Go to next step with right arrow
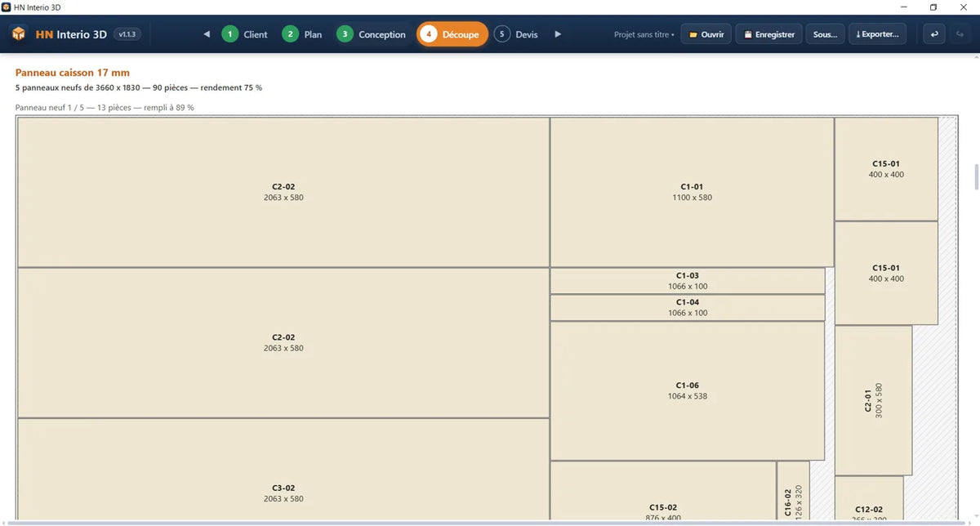 pyautogui.click(x=558, y=34)
